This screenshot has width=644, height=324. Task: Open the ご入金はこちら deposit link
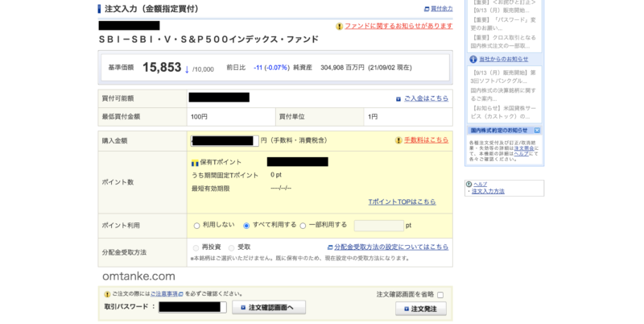pos(426,98)
